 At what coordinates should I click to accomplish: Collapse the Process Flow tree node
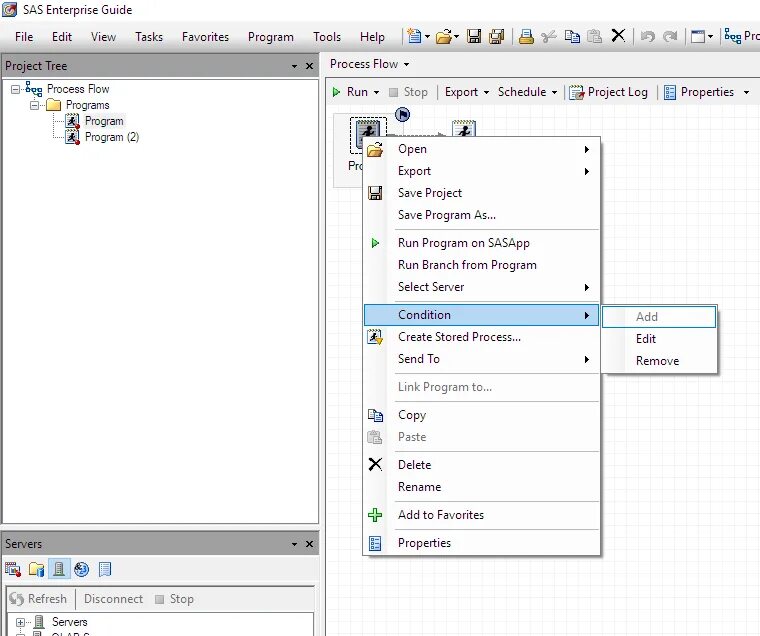(16, 89)
